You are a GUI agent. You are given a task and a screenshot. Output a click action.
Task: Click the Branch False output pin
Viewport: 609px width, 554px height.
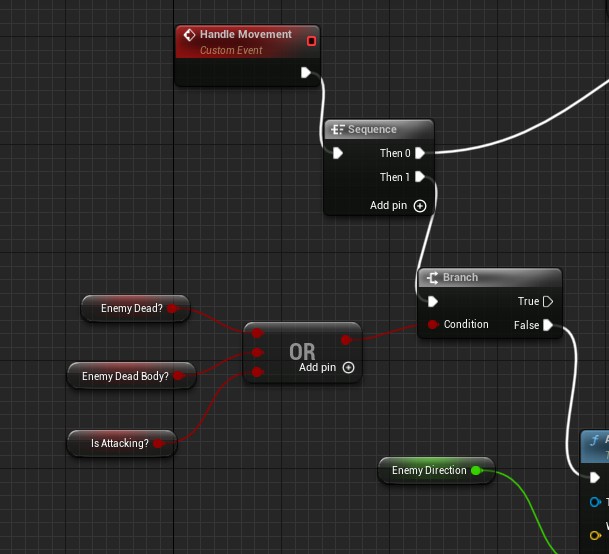548,325
